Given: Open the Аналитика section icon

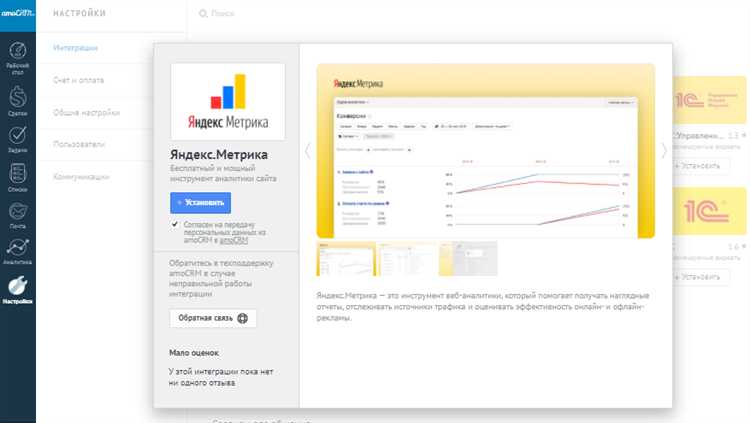Looking at the screenshot, I should click(17, 252).
